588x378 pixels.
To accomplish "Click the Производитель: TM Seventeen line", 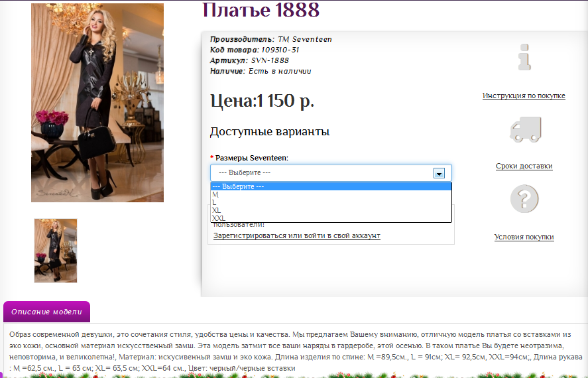I will (x=270, y=39).
